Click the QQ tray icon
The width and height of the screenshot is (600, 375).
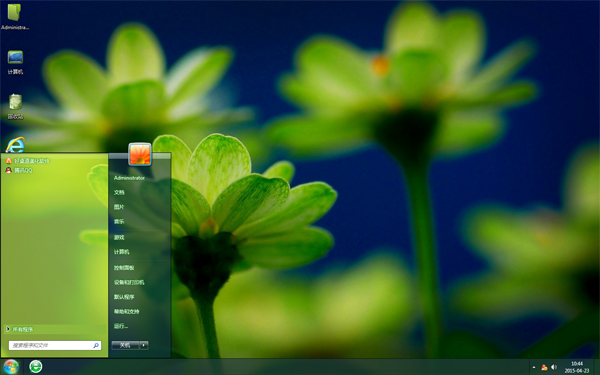click(x=544, y=367)
